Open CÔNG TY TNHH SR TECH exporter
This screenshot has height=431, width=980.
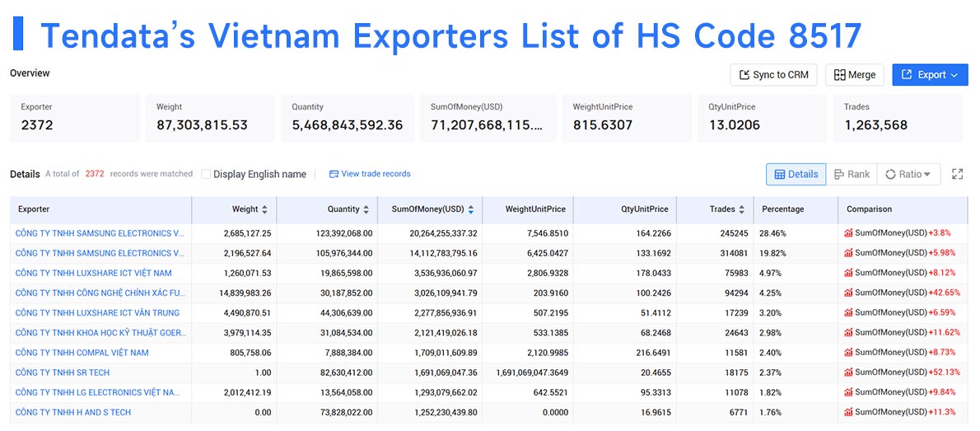click(x=63, y=372)
